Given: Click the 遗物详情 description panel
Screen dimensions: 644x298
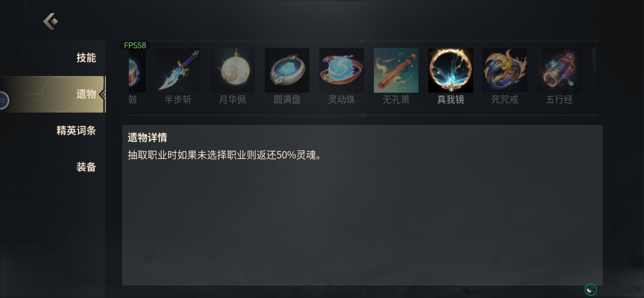Looking at the screenshot, I should point(362,205).
